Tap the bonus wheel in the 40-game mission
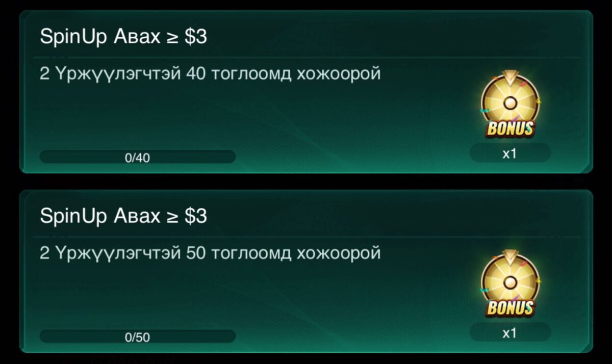This screenshot has height=364, width=612. coord(510,105)
